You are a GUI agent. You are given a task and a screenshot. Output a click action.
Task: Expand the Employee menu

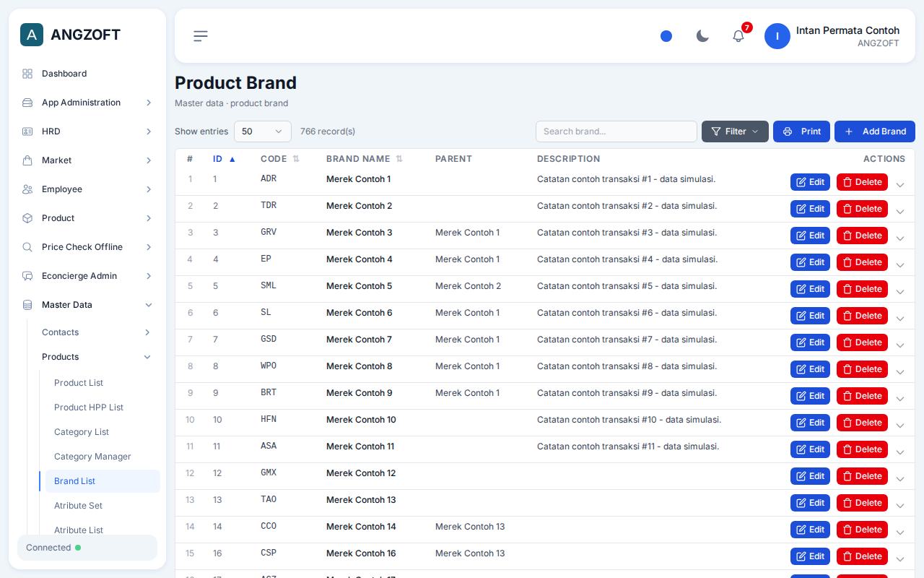pos(87,189)
